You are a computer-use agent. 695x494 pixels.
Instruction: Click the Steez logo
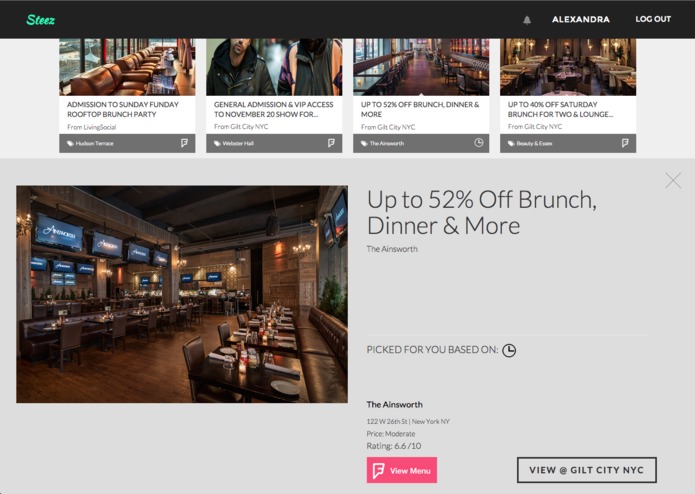pos(40,19)
